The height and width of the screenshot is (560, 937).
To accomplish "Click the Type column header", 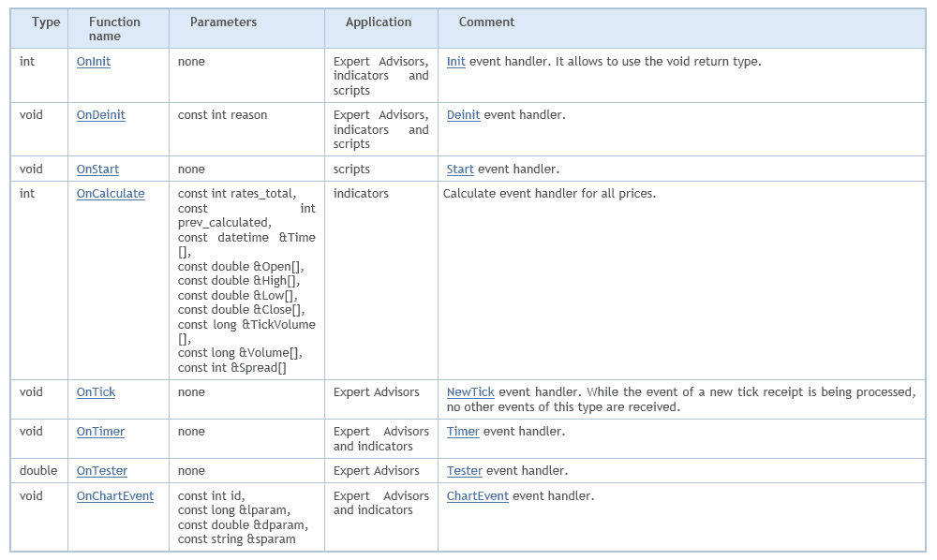I will 46,22.
